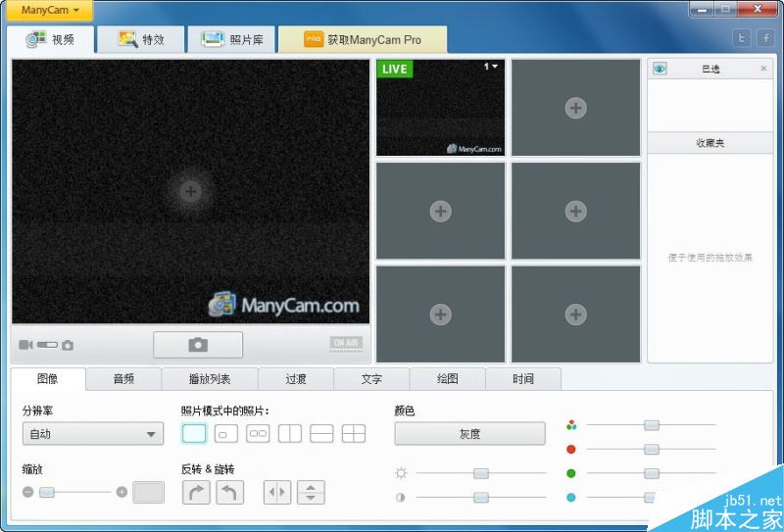The width and height of the screenshot is (784, 532).
Task: Click the zoom preview box
Action: coord(149,493)
